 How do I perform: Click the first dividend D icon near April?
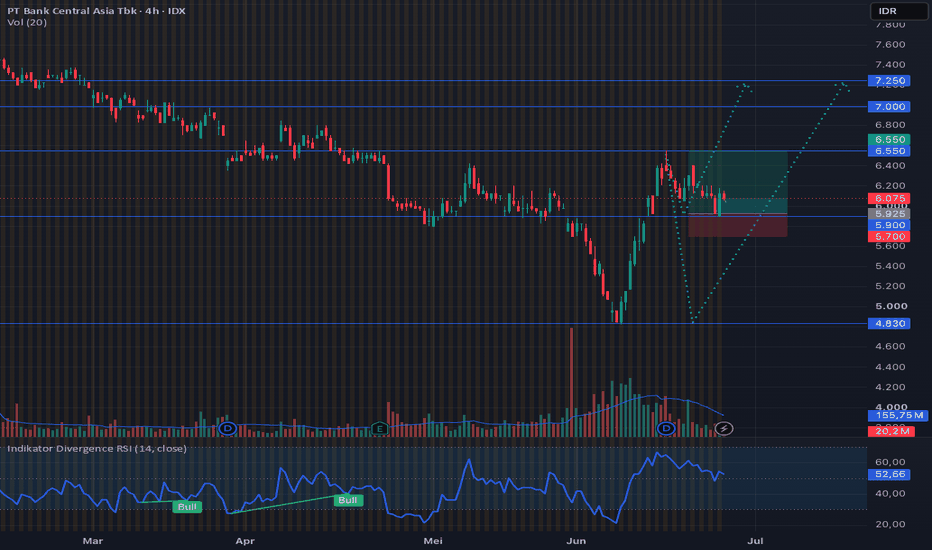click(x=228, y=428)
